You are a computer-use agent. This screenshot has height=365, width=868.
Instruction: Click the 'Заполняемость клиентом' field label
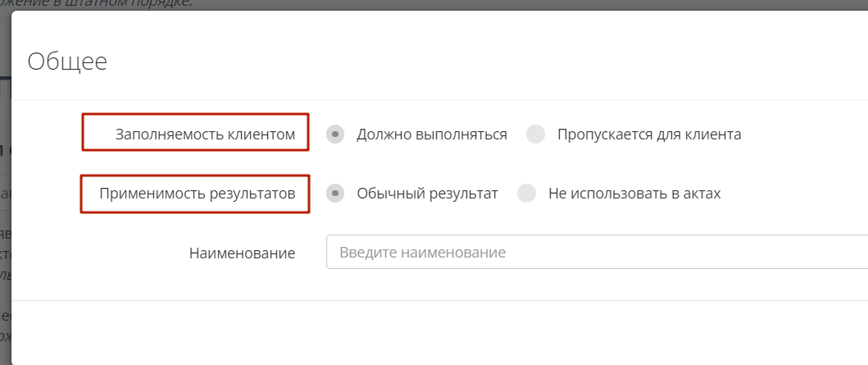205,135
